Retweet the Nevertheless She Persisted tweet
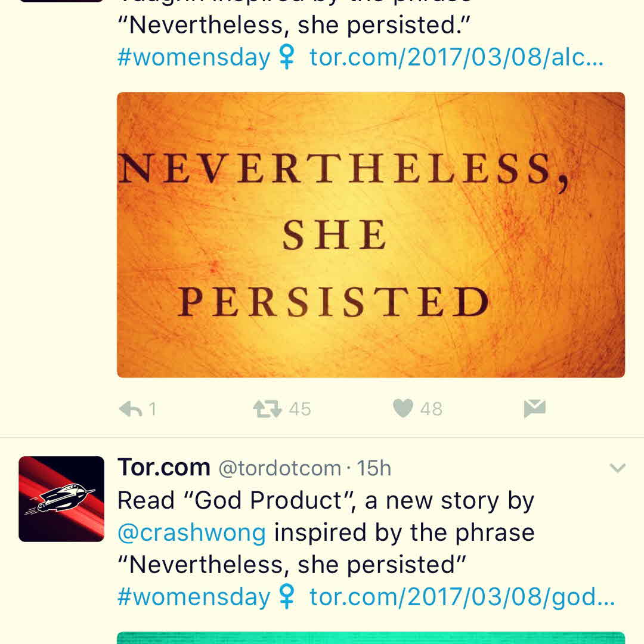 click(x=267, y=409)
